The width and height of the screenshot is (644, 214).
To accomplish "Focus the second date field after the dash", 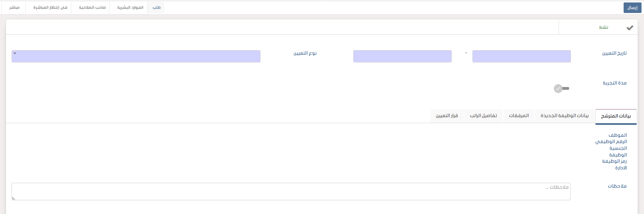I will click(x=402, y=56).
